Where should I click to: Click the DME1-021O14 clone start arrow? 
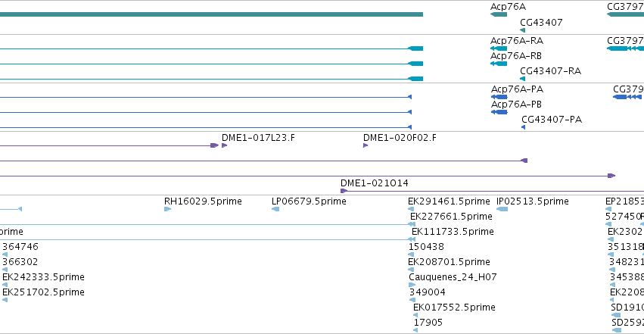click(344, 191)
